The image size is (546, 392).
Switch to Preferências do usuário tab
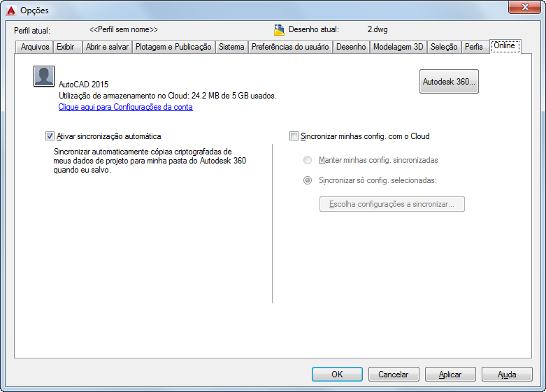pyautogui.click(x=290, y=47)
